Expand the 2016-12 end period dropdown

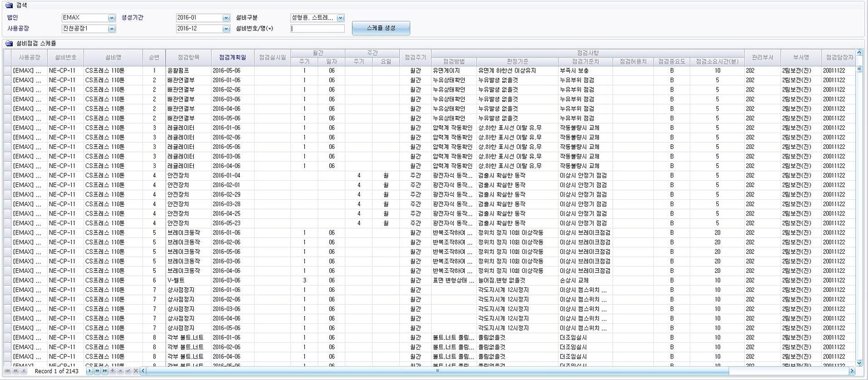click(226, 28)
